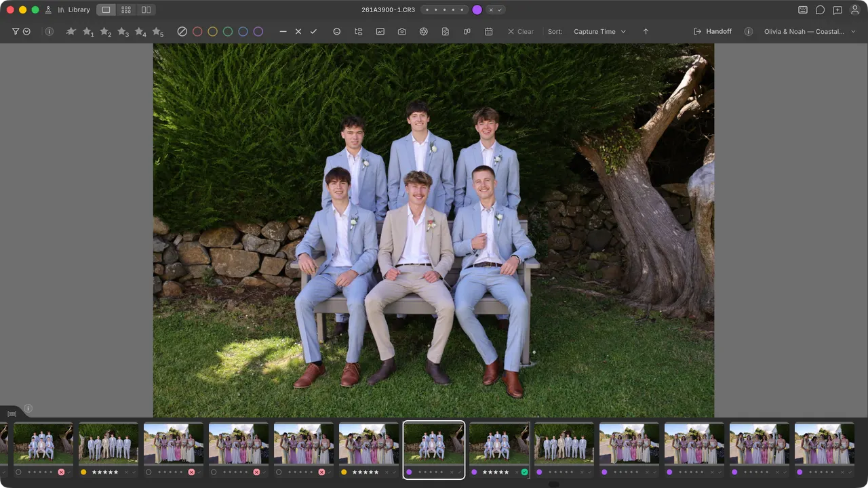Viewport: 868px width, 488px height.
Task: Expand the filter options chevron
Action: [x=26, y=32]
